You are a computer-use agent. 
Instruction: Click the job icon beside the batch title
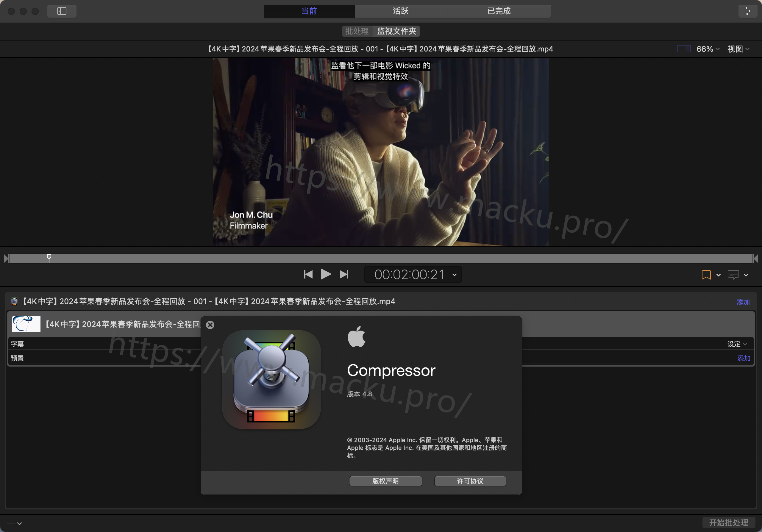tap(14, 301)
